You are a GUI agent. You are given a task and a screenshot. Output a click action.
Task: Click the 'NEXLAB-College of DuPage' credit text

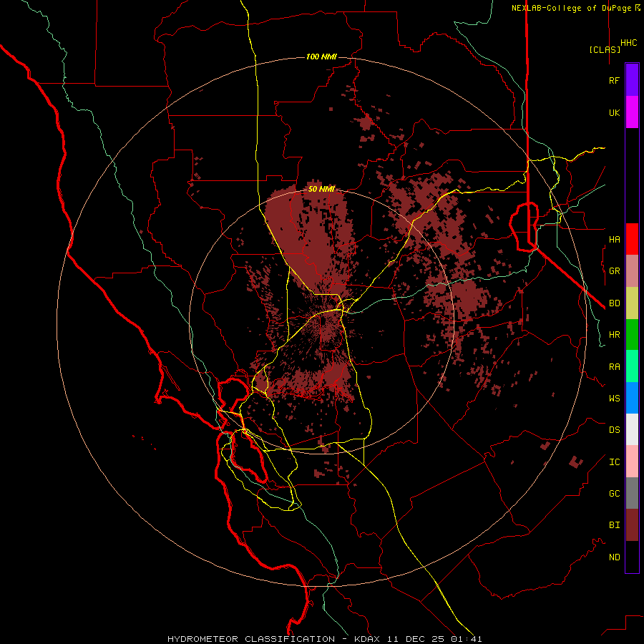pyautogui.click(x=571, y=8)
